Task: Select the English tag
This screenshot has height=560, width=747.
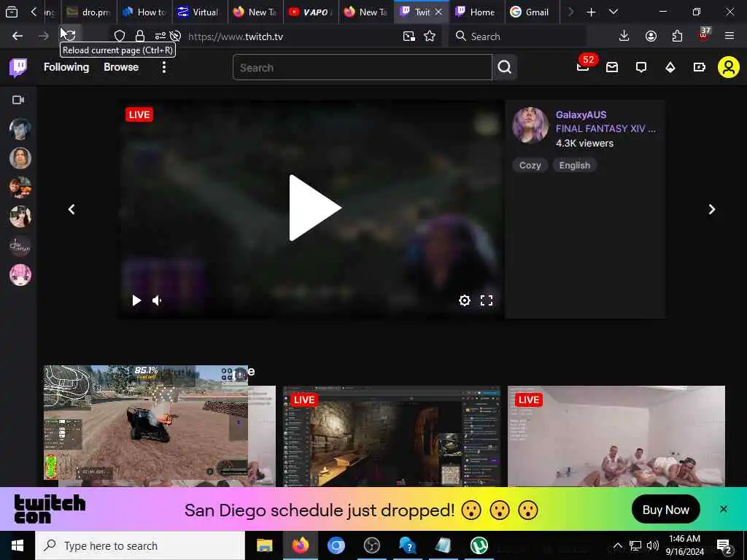Action: coord(575,166)
